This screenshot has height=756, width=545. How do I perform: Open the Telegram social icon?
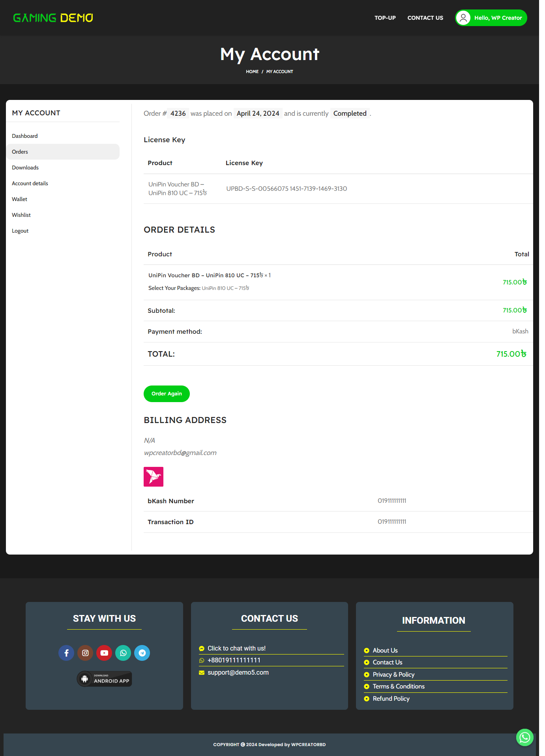[x=142, y=653]
